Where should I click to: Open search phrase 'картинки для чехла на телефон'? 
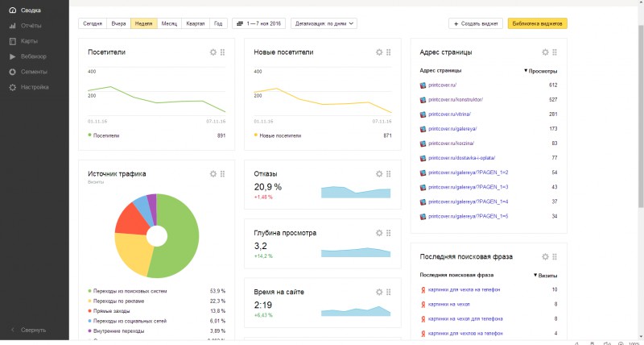tap(464, 289)
